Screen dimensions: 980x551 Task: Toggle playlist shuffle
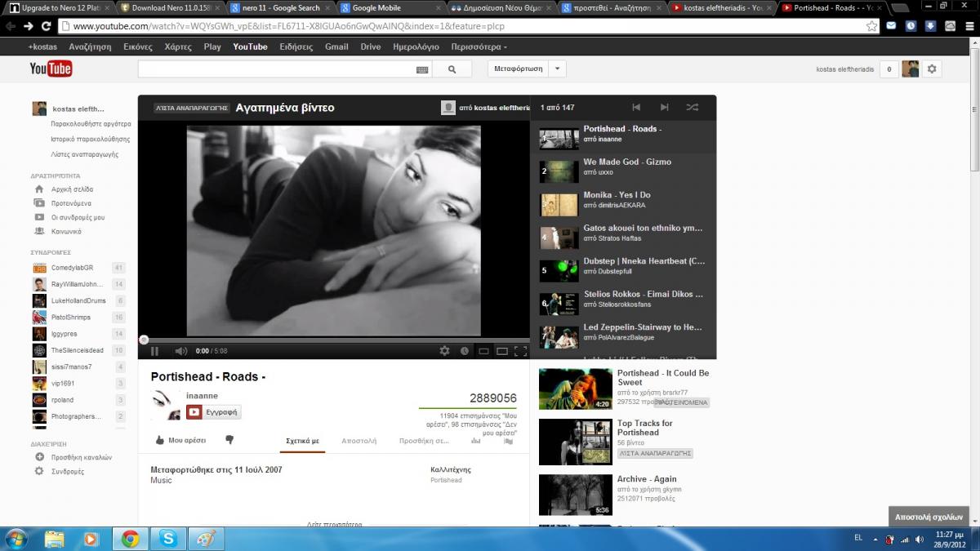[693, 107]
